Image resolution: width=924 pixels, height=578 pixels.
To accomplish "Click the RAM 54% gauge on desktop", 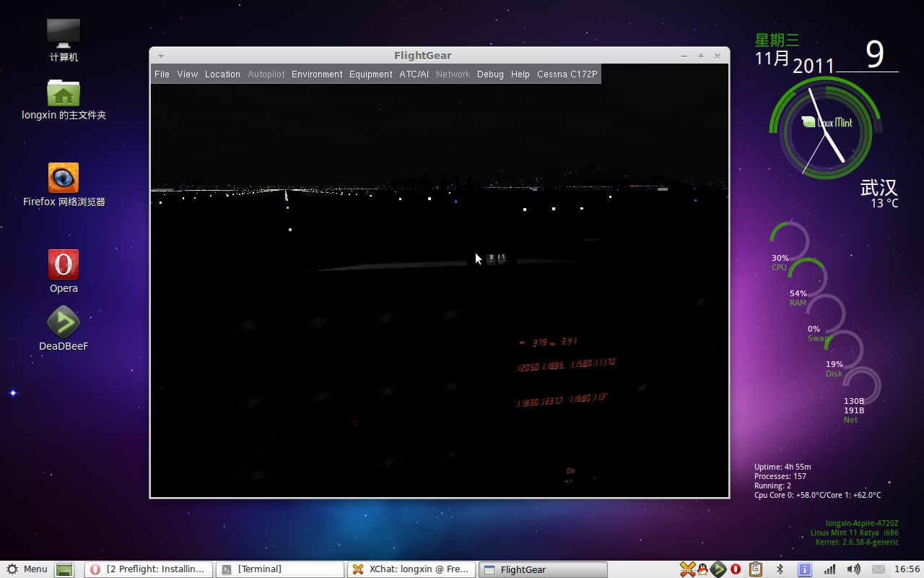I will tap(807, 278).
